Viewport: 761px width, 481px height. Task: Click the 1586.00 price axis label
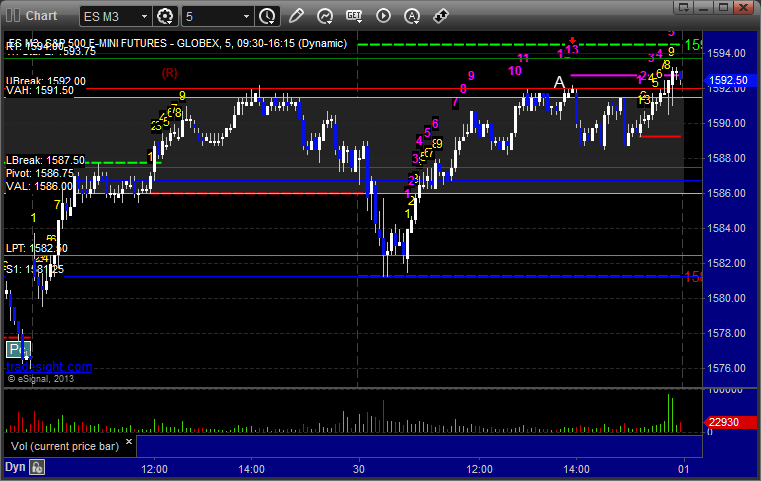tap(727, 193)
